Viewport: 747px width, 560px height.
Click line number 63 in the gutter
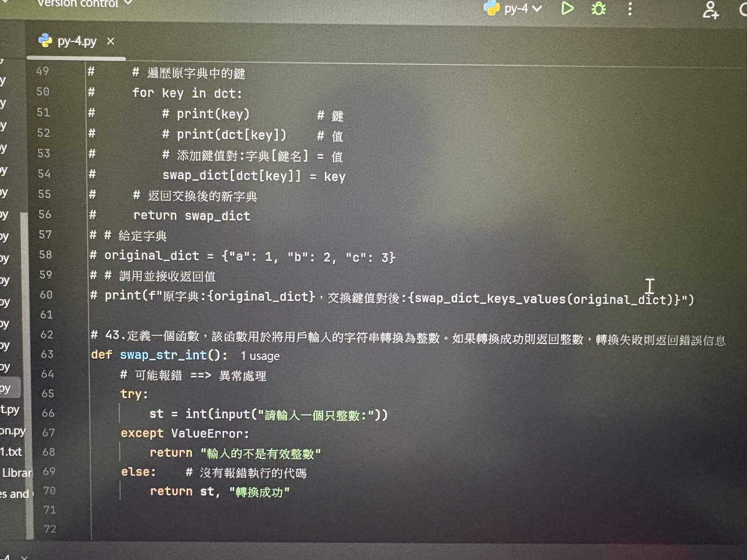[46, 356]
